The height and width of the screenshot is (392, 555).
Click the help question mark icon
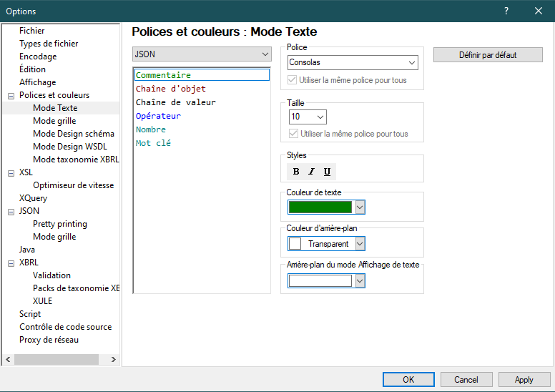(x=506, y=11)
